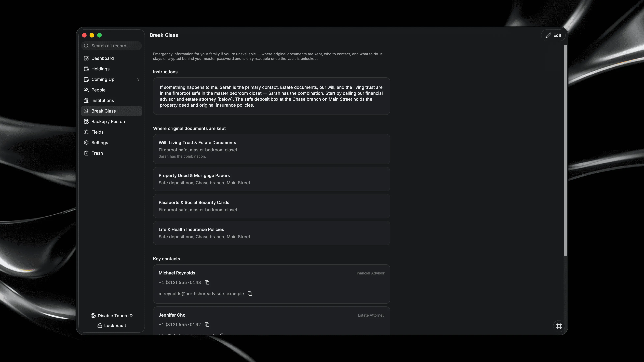Click the Break Glass page title
This screenshot has width=644, height=362.
tap(164, 35)
